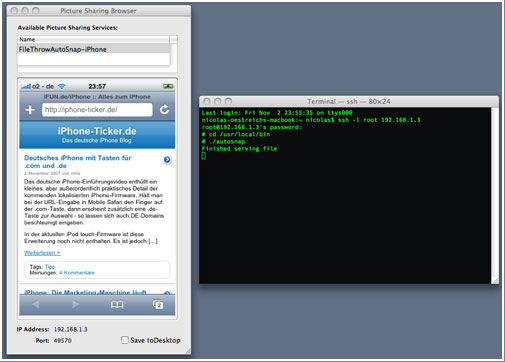Screen dimensions: 505x362
Task: Click the Terminal cursor block
Action: tap(204, 156)
